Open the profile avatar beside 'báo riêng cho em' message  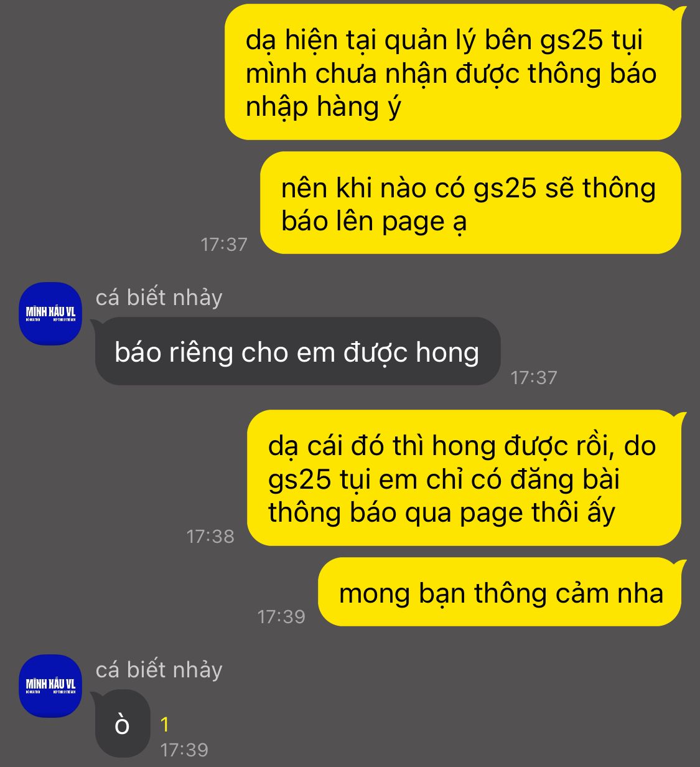click(x=50, y=314)
